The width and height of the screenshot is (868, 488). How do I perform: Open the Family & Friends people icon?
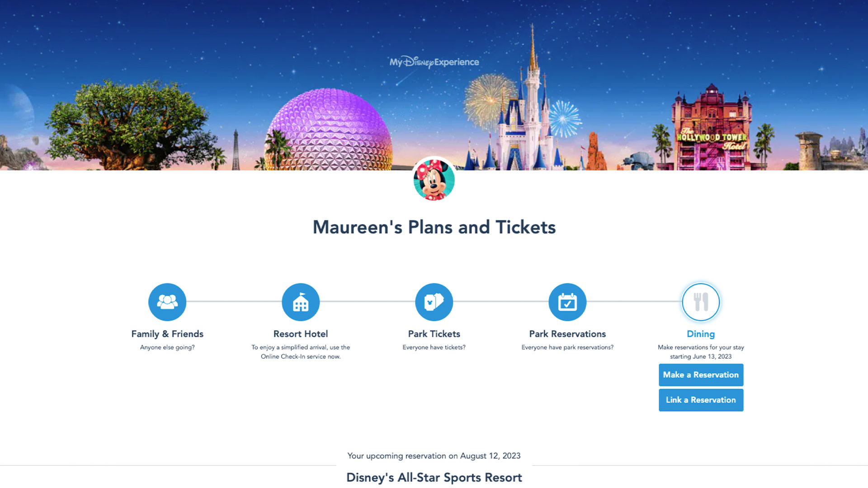[x=167, y=302]
